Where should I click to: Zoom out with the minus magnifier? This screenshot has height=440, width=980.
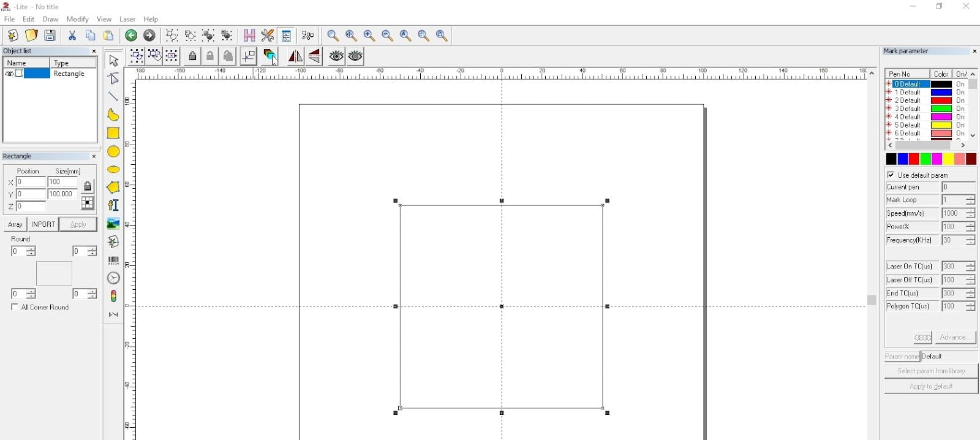(387, 36)
